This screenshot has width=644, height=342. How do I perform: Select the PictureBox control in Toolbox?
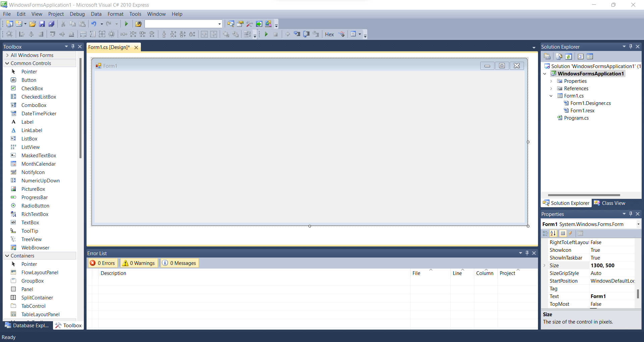(x=33, y=189)
